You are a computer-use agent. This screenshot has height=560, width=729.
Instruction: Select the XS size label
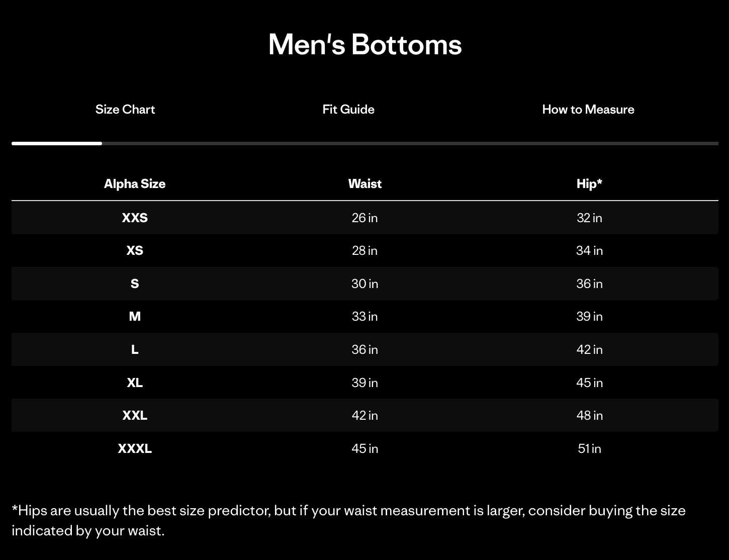pos(135,250)
